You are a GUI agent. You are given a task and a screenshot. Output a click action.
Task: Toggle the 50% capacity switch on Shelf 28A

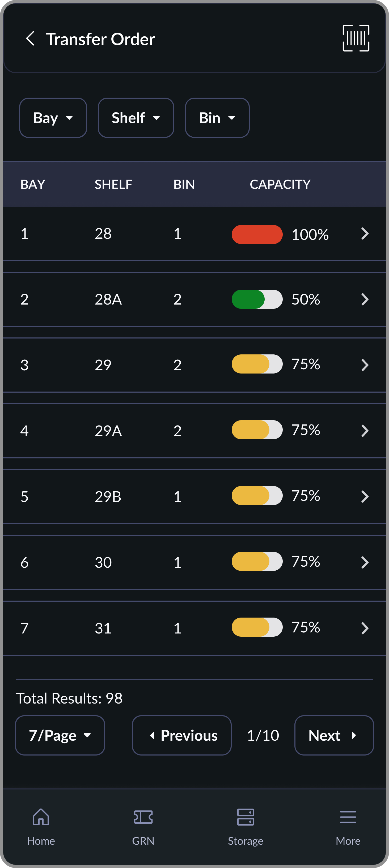(257, 299)
